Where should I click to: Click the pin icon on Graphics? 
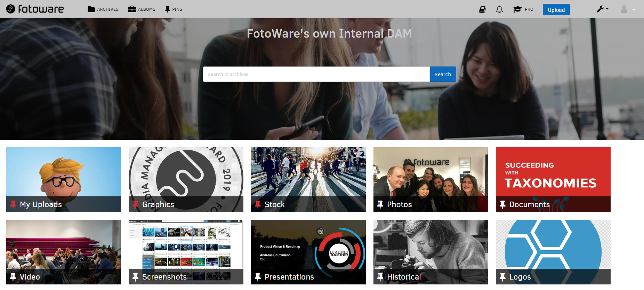coord(136,205)
